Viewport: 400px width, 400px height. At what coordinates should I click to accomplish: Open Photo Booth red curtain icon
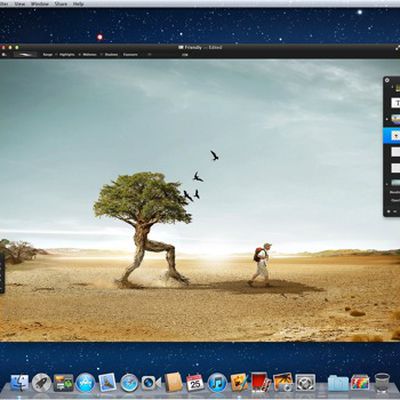pos(261,382)
